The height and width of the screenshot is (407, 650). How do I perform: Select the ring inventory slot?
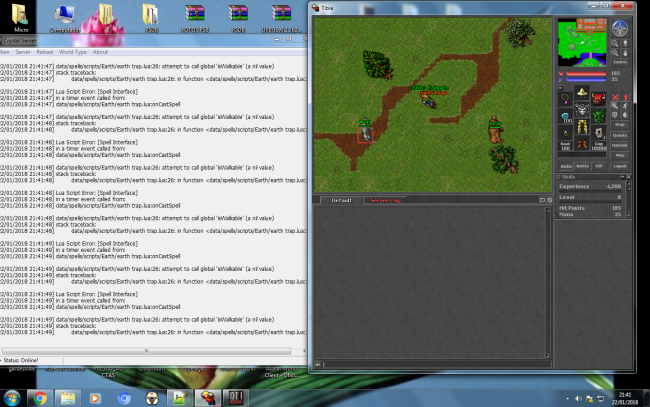click(565, 133)
